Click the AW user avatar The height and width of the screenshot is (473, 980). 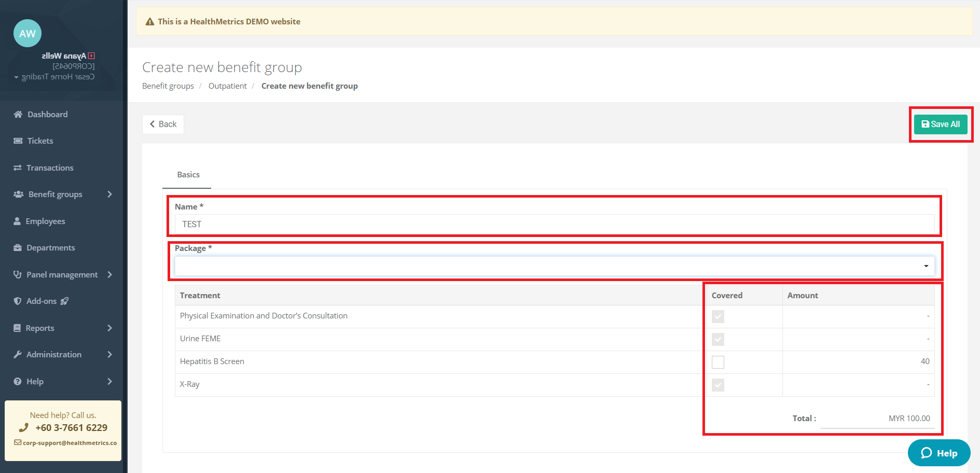(27, 34)
